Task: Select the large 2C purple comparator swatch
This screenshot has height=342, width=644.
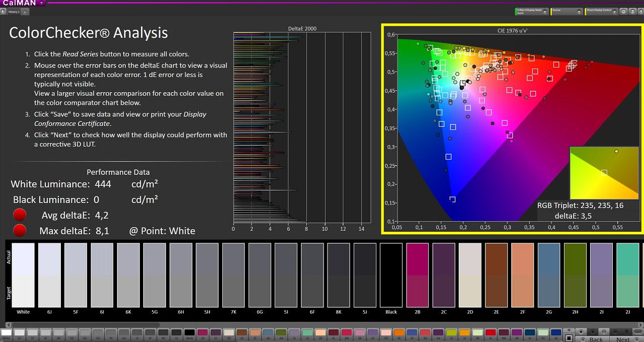Action: (444, 275)
